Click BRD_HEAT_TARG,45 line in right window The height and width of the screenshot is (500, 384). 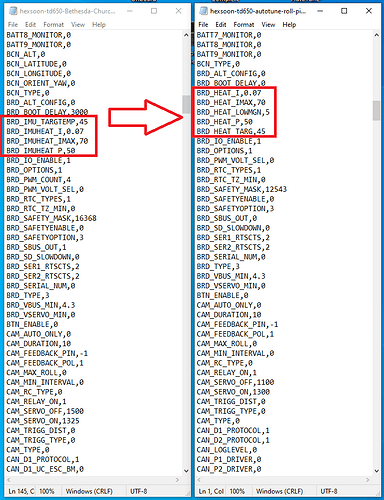pyautogui.click(x=231, y=131)
